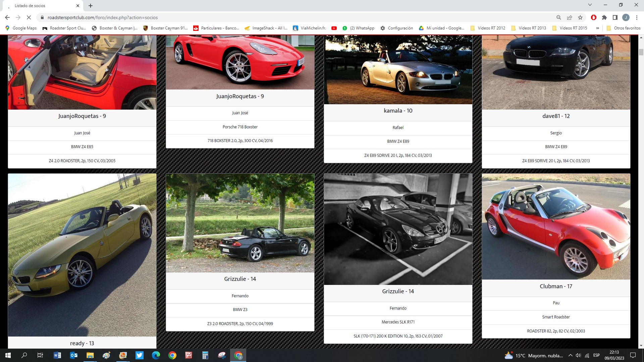Click the kamala - 10 member name
Screen dimensions: 644x362
pyautogui.click(x=398, y=111)
